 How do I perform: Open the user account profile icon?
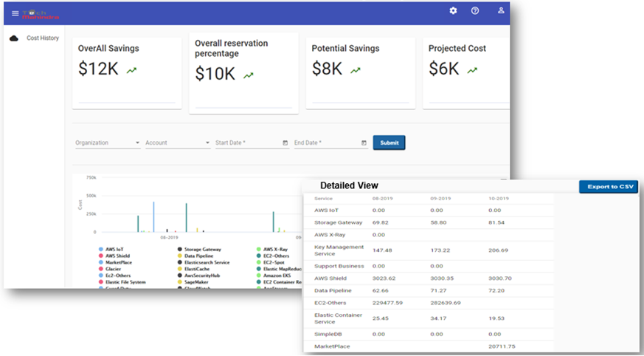pos(501,11)
